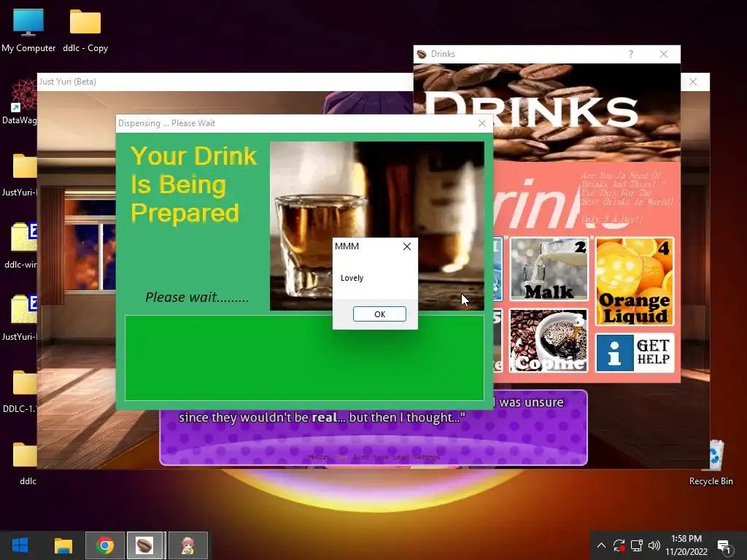Click OK in the MMM dialog
The image size is (747, 560).
click(379, 314)
